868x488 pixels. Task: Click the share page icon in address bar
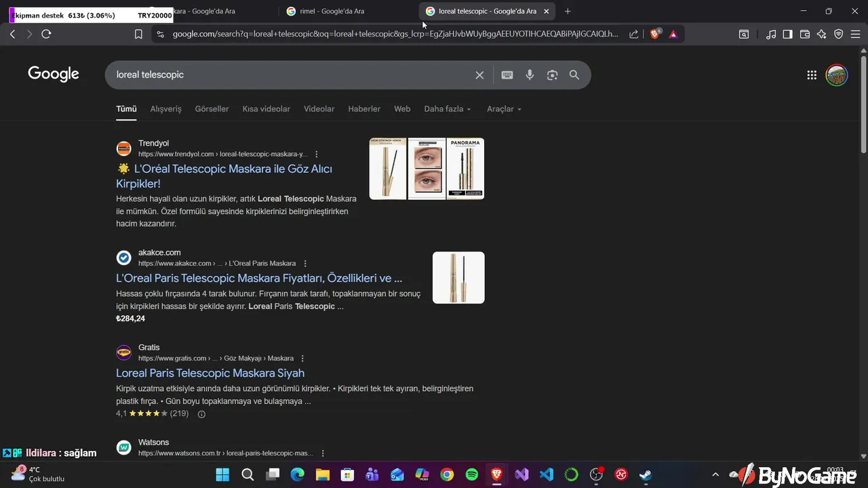(633, 34)
